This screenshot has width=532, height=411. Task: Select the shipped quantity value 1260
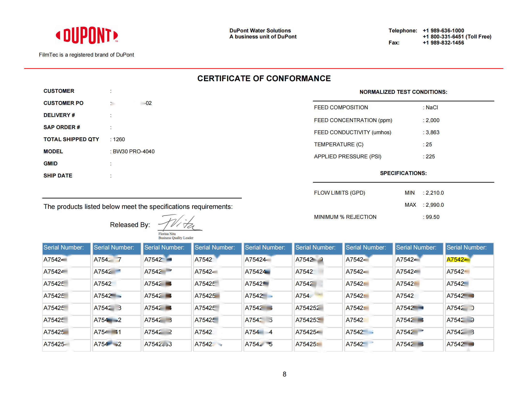[x=119, y=139]
